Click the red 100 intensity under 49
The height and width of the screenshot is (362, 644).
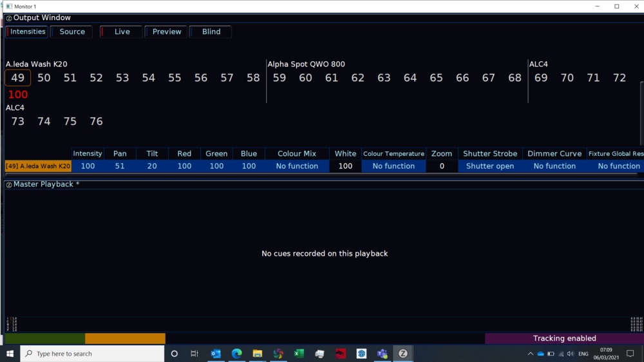(17, 95)
